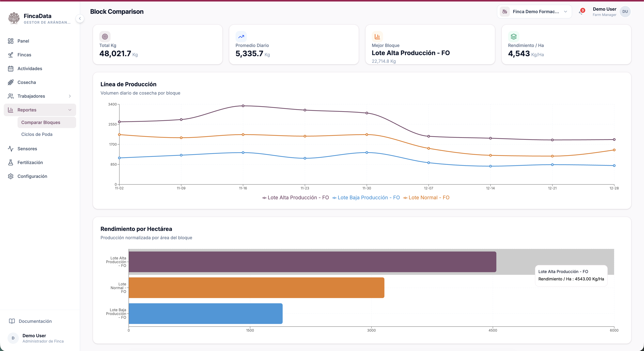Open the Demo User avatar in header

625,11
